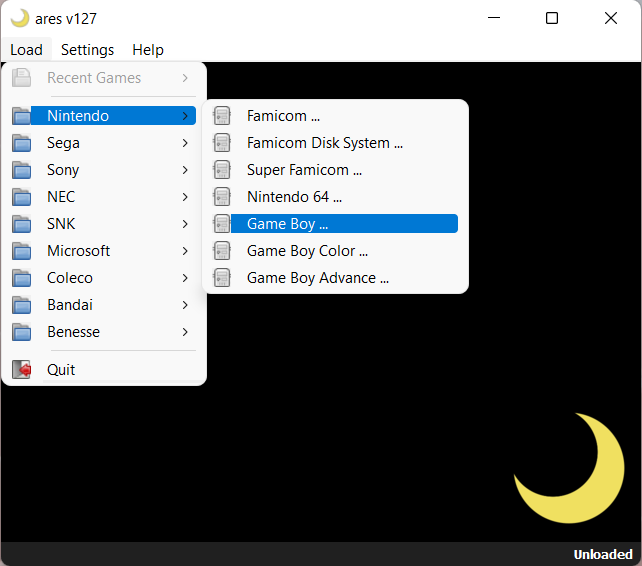Load a Game Boy Advance game
The width and height of the screenshot is (642, 566).
[335, 278]
